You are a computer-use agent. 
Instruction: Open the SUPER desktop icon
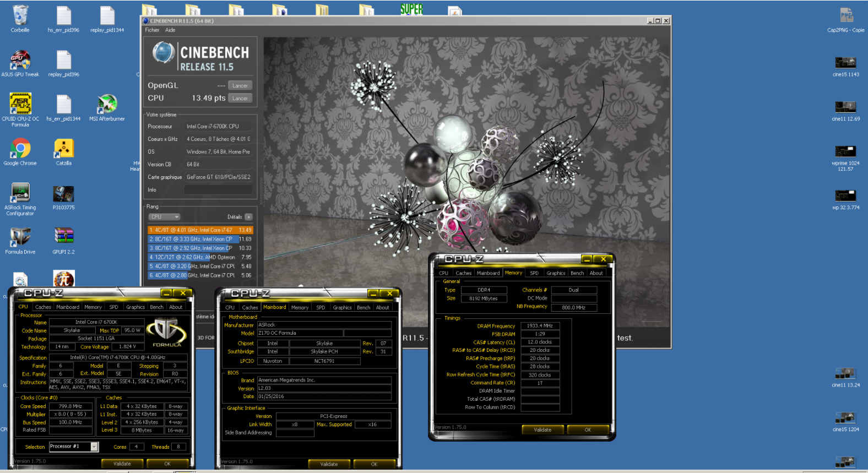coord(411,9)
